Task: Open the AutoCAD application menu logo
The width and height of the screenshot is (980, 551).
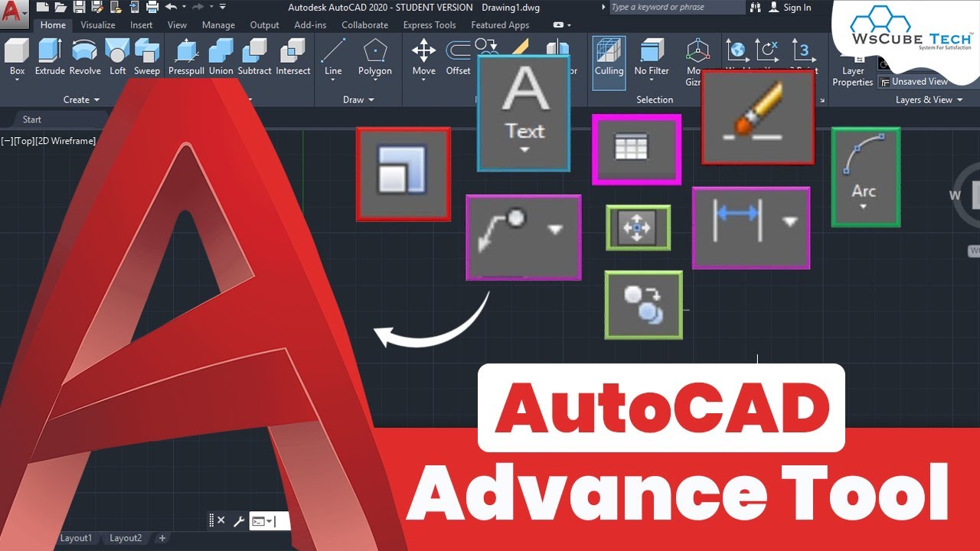Action: click(x=13, y=15)
